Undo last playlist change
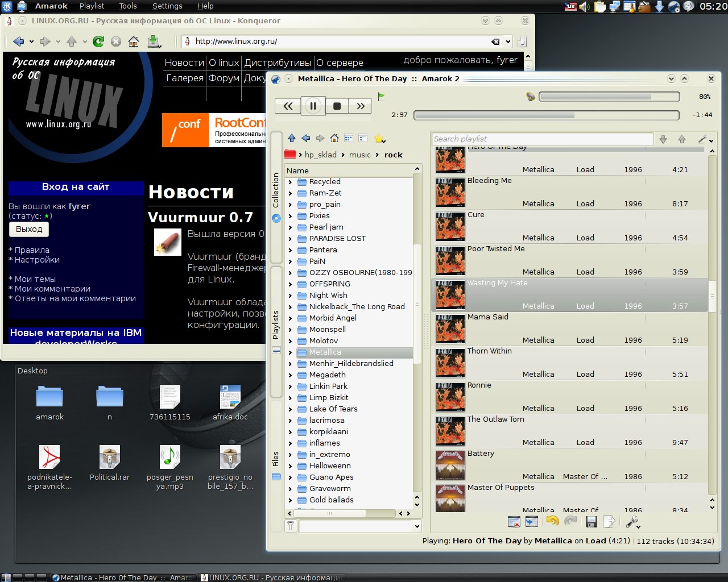The width and height of the screenshot is (728, 582). coord(552,521)
